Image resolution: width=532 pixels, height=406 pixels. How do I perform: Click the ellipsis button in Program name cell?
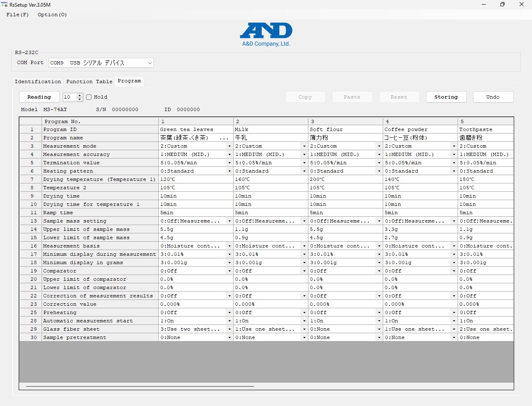click(224, 138)
